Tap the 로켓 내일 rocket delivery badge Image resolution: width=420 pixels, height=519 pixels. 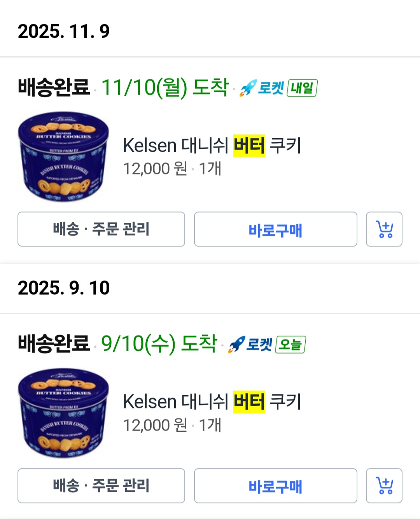click(278, 88)
